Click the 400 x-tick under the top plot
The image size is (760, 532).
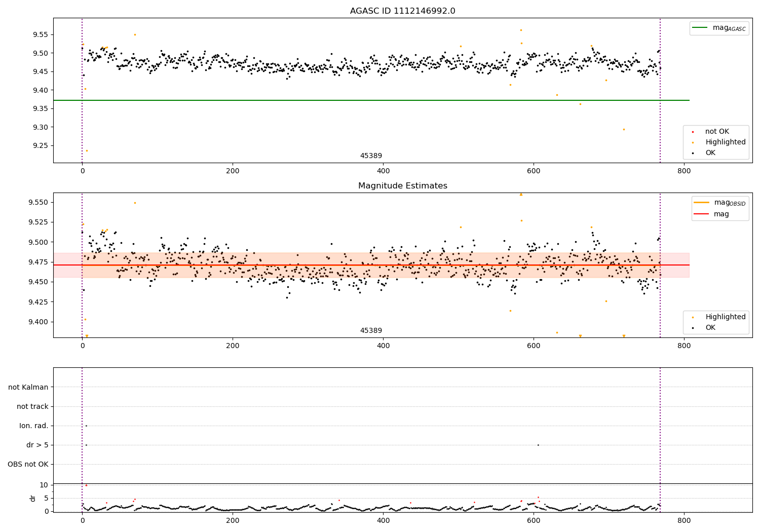pyautogui.click(x=383, y=171)
